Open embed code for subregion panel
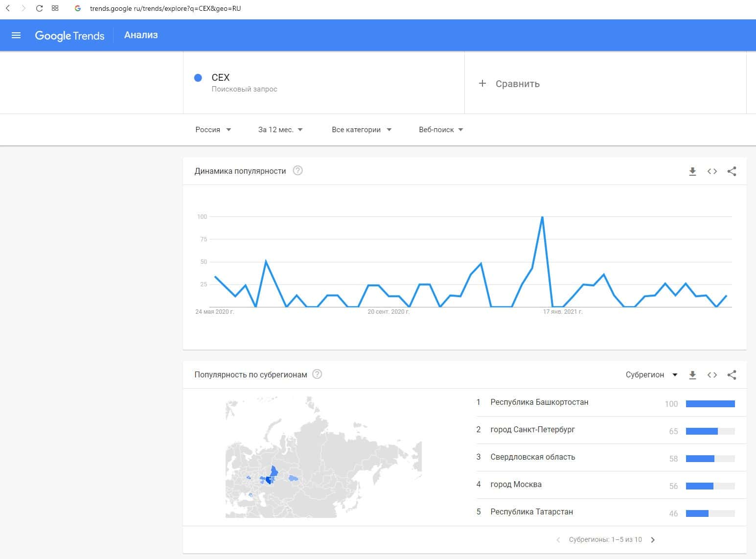 click(712, 375)
